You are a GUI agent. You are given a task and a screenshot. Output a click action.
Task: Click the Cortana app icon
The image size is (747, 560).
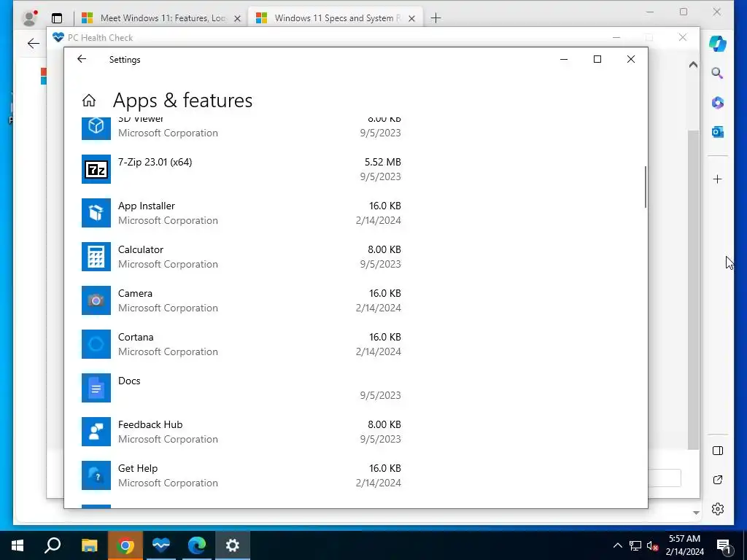pyautogui.click(x=96, y=344)
